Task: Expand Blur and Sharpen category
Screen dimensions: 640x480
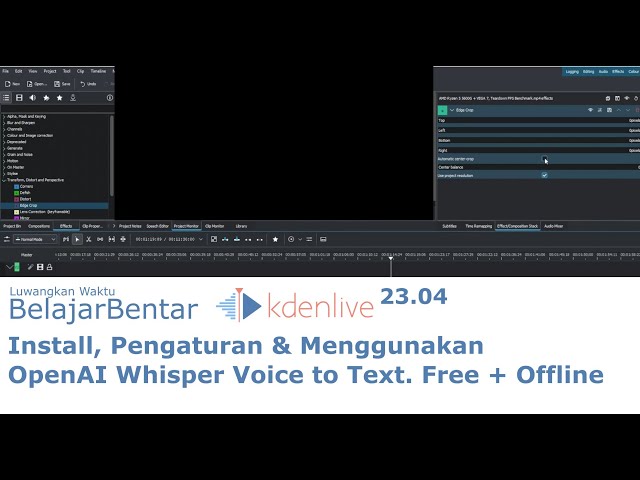Action: coord(4,123)
